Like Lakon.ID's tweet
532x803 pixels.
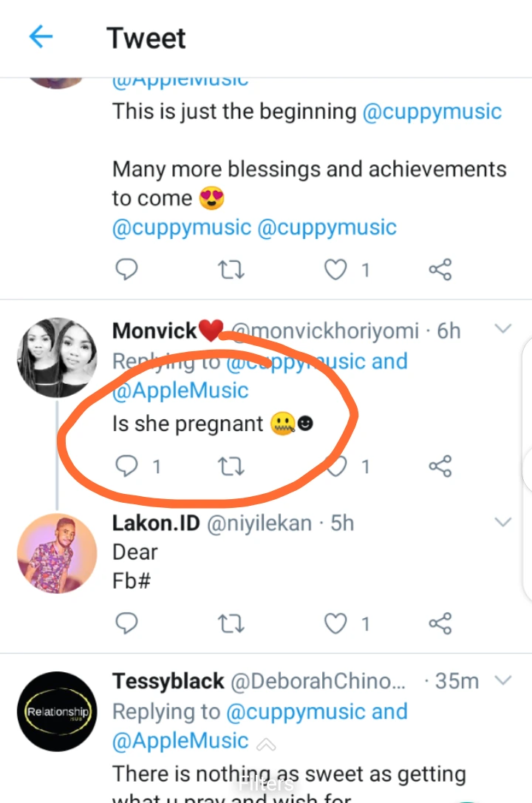click(x=336, y=624)
